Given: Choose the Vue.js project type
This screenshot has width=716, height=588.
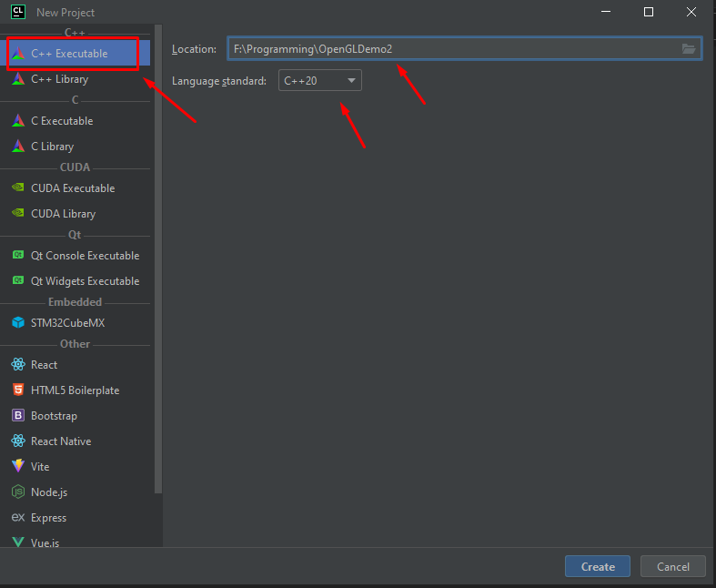Looking at the screenshot, I should tap(75, 541).
